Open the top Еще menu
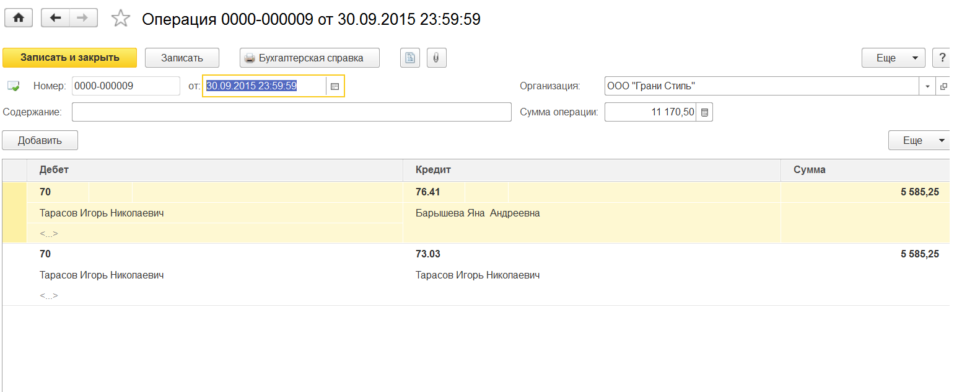Screen dimensions: 980x392 click(893, 58)
